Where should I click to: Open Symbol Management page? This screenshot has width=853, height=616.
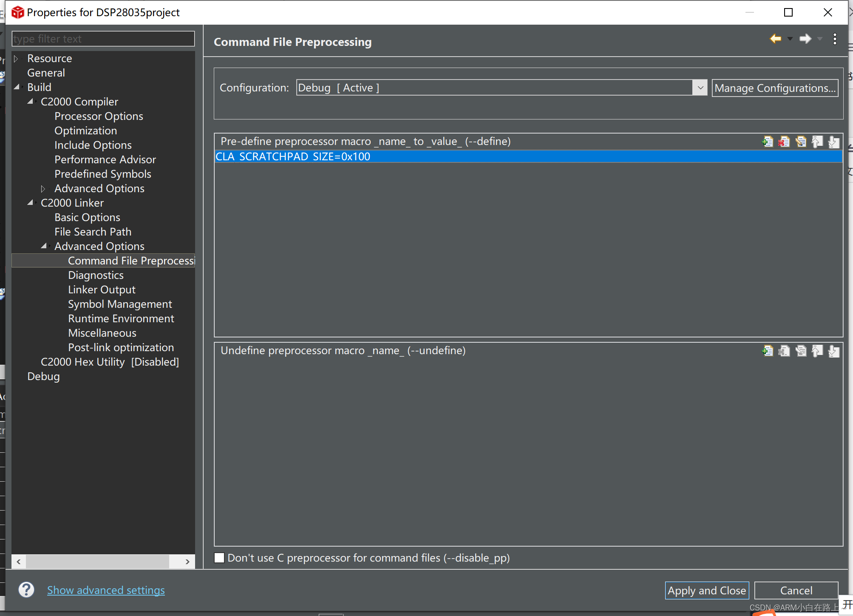click(x=120, y=304)
